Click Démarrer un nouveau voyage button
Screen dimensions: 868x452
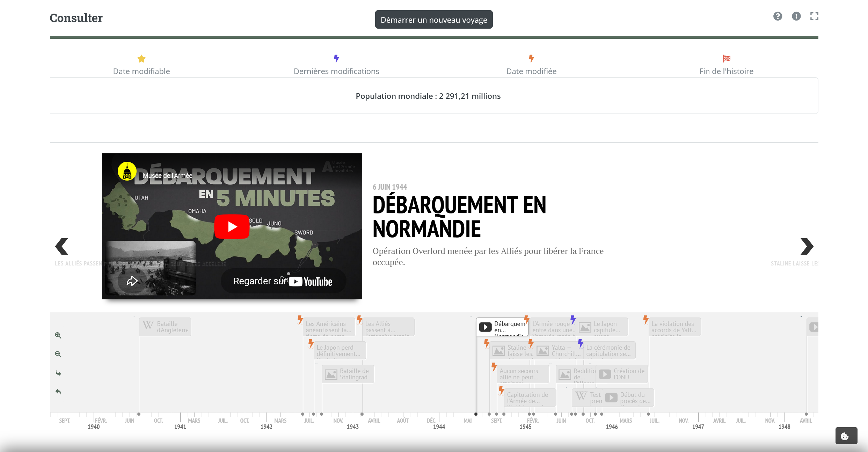433,20
